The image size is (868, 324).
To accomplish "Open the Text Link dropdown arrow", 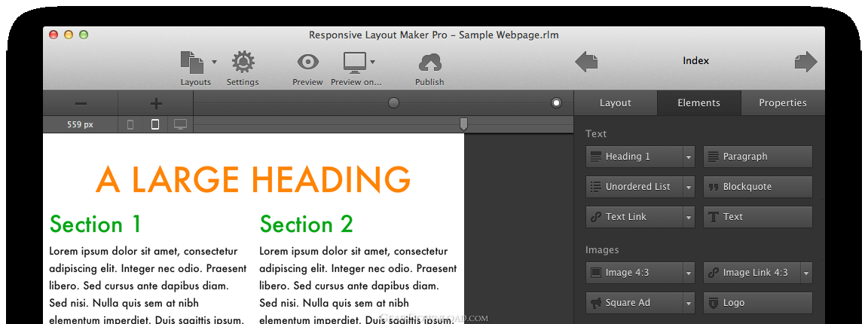I will click(689, 217).
